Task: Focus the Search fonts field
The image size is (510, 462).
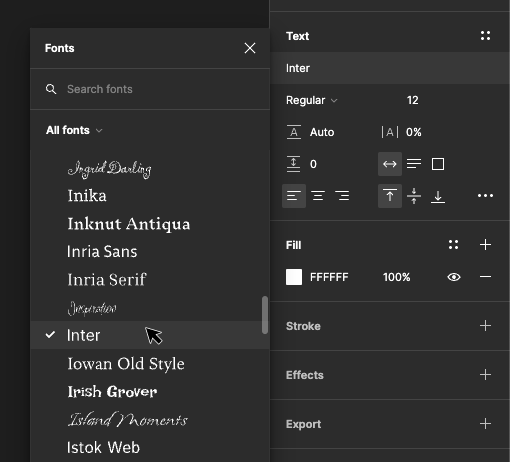Action: coord(150,89)
